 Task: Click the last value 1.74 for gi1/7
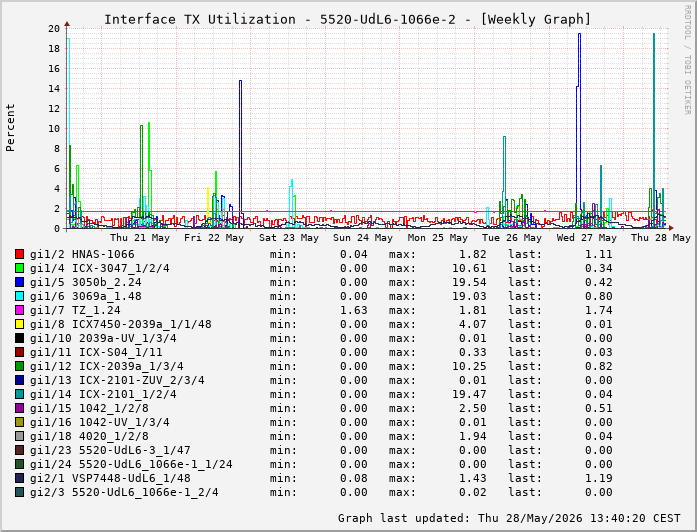[x=599, y=310]
